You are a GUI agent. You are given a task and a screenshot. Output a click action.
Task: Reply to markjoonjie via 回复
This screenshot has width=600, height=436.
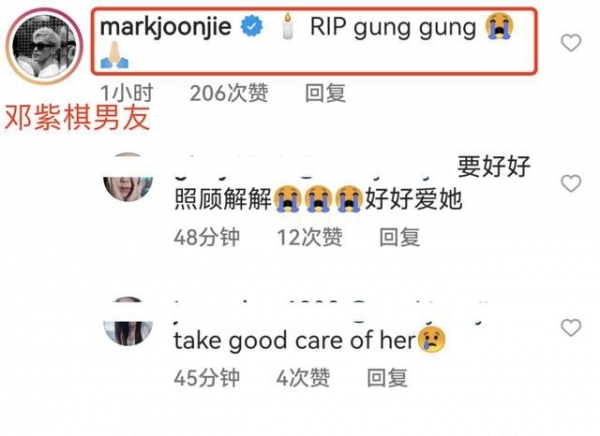325,93
